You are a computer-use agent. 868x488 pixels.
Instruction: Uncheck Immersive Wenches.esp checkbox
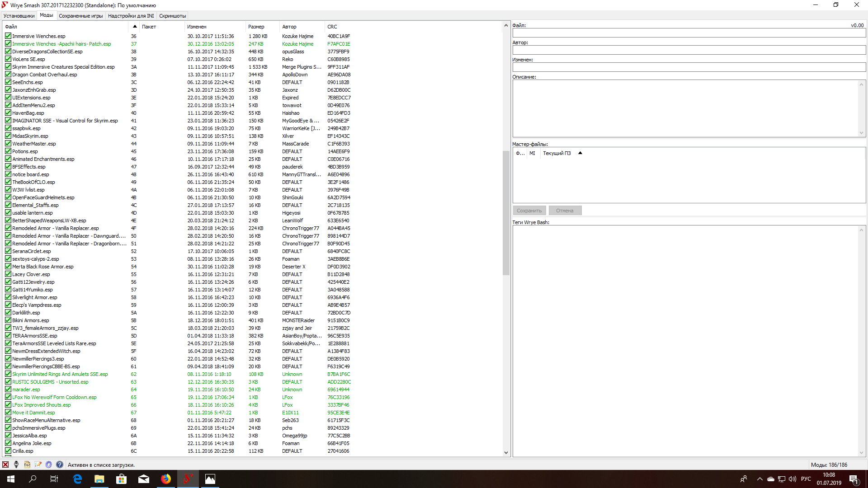coord(8,36)
